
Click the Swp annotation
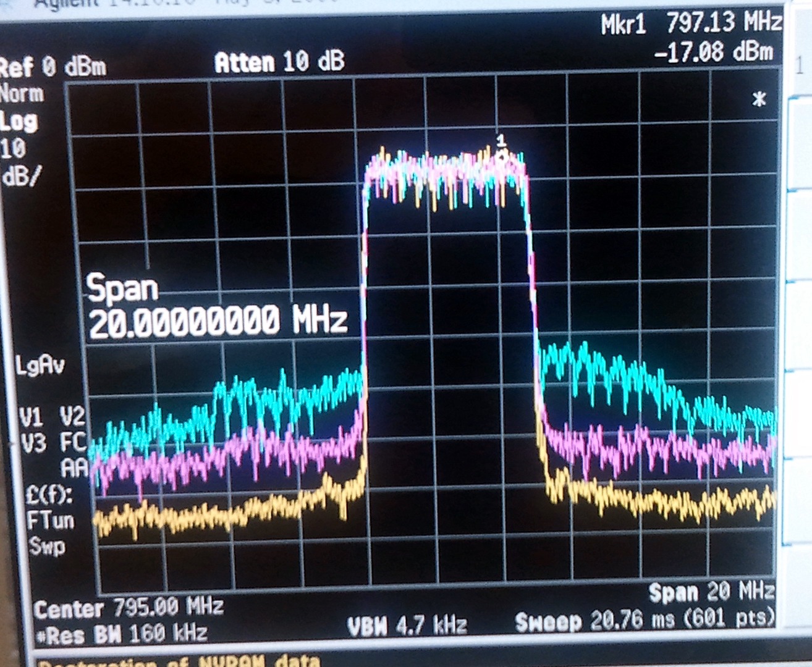tap(47, 546)
